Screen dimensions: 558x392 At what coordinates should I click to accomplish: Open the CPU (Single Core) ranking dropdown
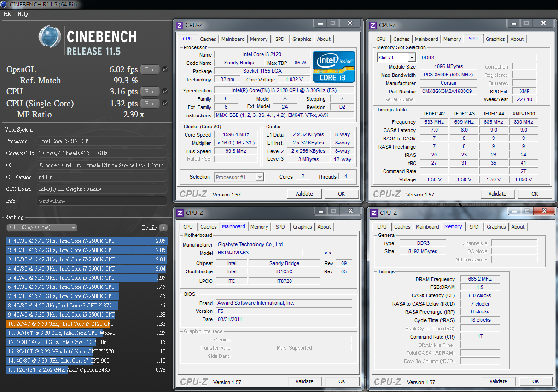pos(42,227)
